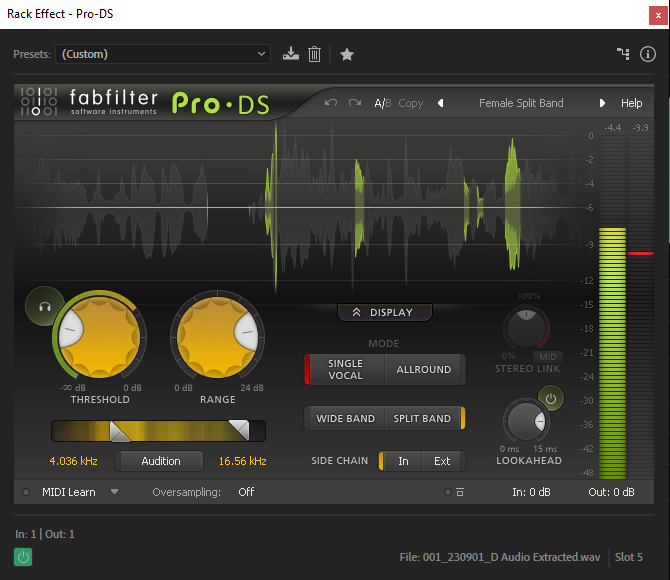Switch to Wide Band processing
The image size is (670, 580).
[345, 418]
